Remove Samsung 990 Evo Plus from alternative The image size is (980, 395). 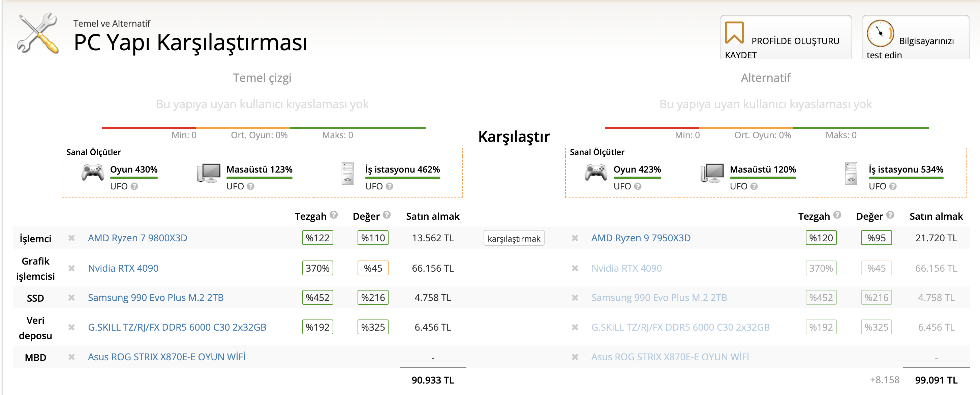(575, 298)
